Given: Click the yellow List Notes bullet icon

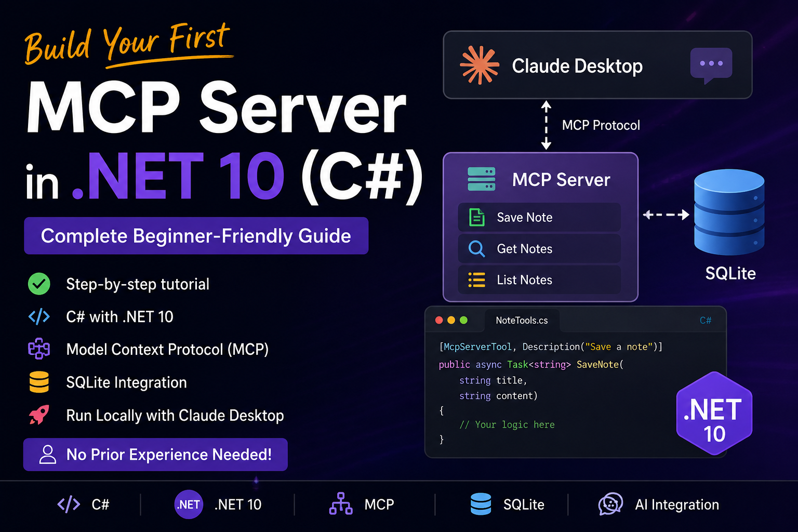Looking at the screenshot, I should click(476, 280).
